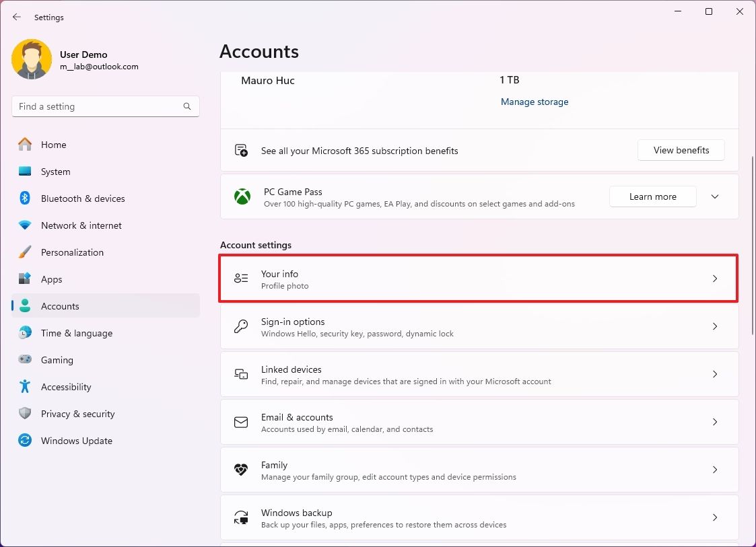
Task: Expand the Sign-in options entry
Action: pos(479,326)
